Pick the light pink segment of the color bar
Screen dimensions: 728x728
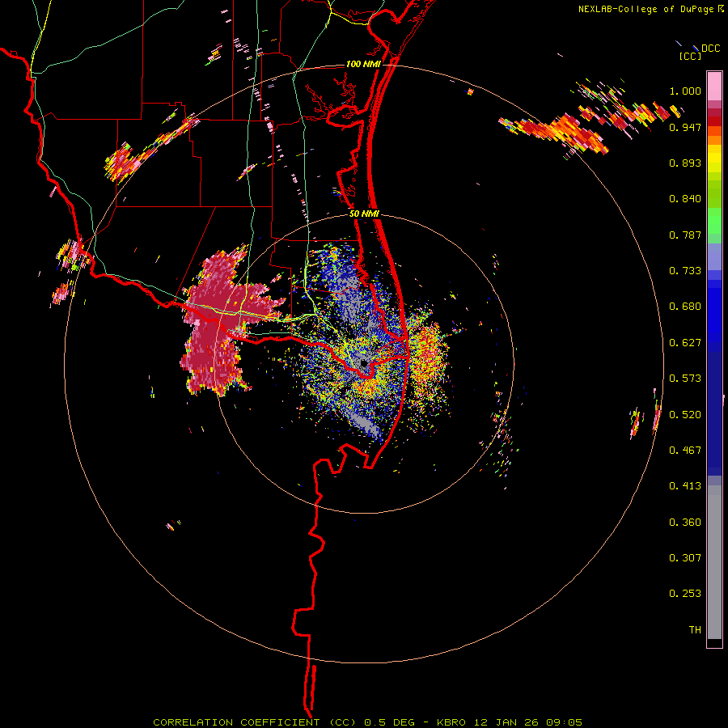[714, 87]
